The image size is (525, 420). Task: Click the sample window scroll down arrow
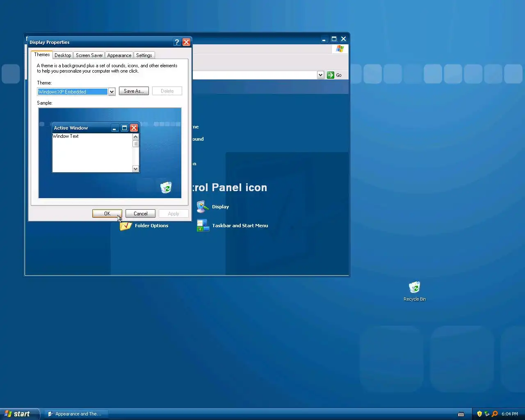(135, 169)
